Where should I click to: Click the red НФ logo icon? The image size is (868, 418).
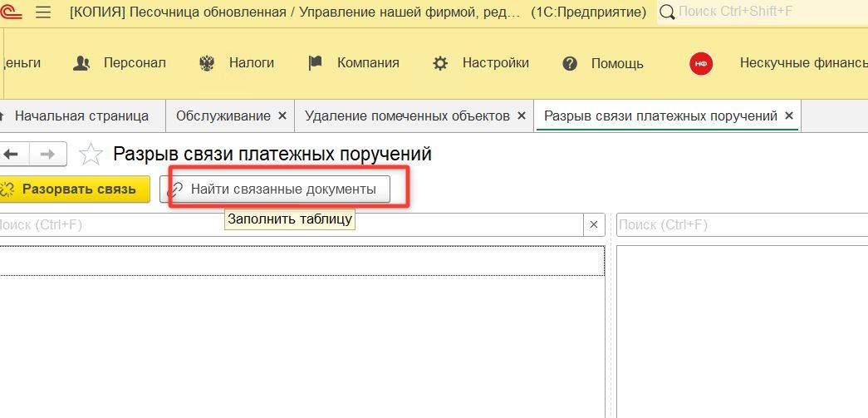click(701, 64)
